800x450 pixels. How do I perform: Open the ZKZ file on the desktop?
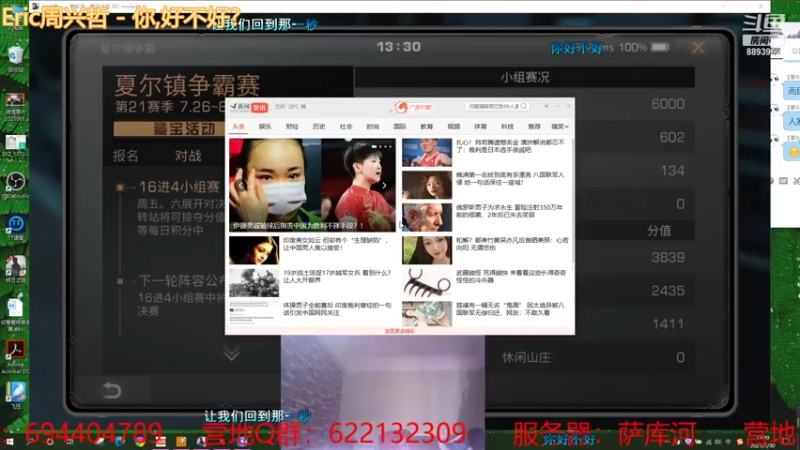15,146
